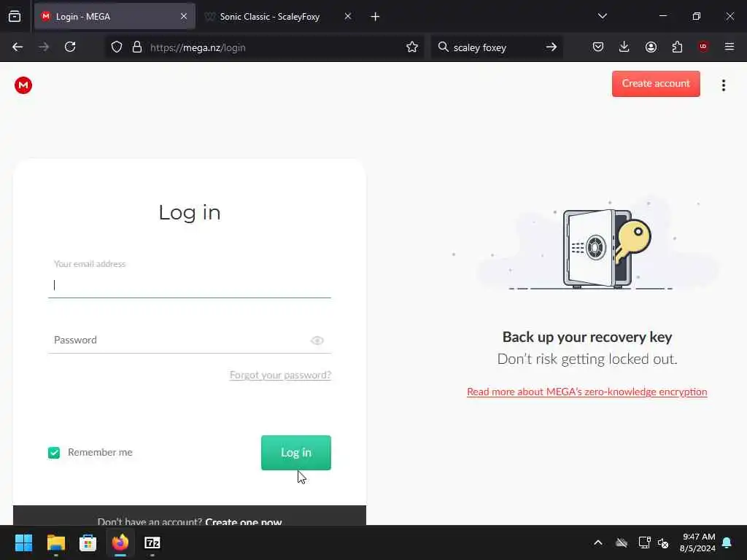Focus the email address field
The height and width of the screenshot is (560, 747).
click(190, 285)
